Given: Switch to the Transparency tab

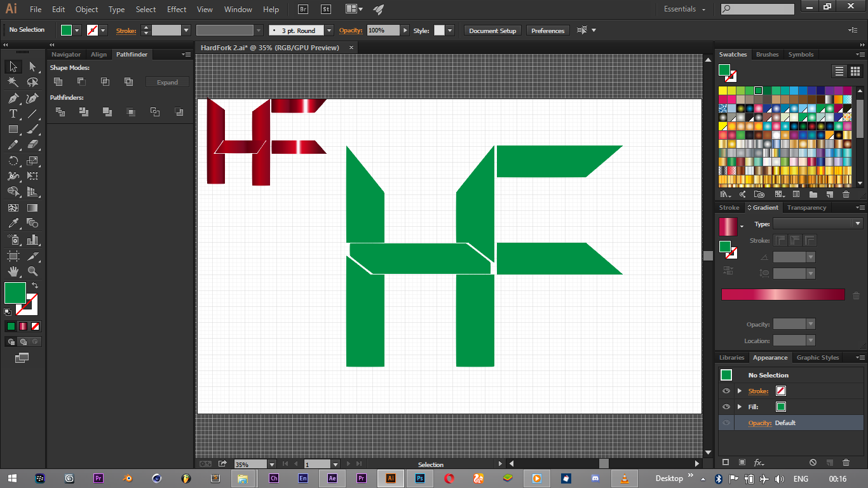Looking at the screenshot, I should coord(806,208).
